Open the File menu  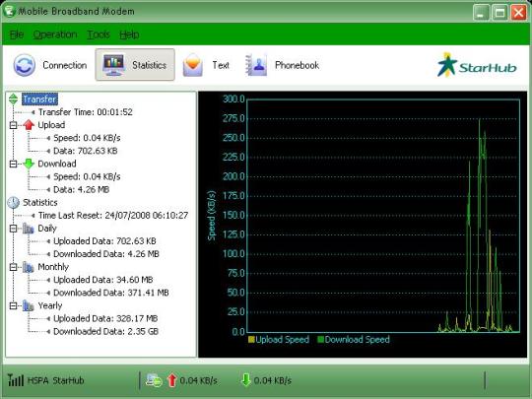click(x=17, y=34)
